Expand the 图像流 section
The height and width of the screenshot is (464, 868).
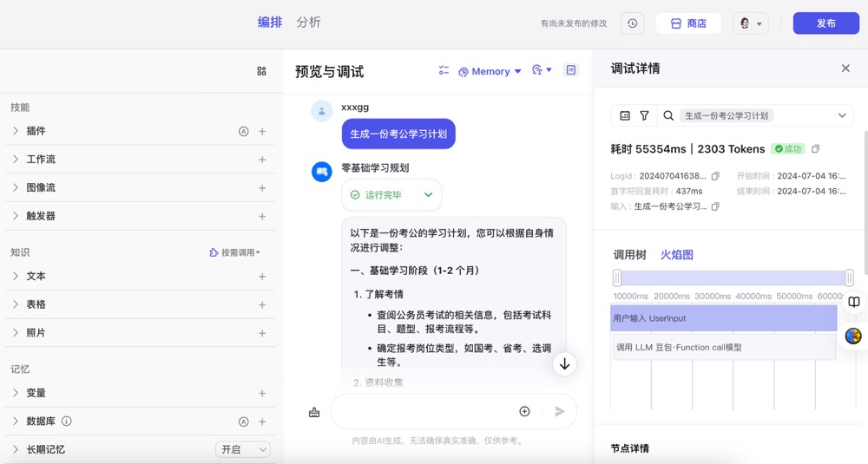pyautogui.click(x=16, y=187)
